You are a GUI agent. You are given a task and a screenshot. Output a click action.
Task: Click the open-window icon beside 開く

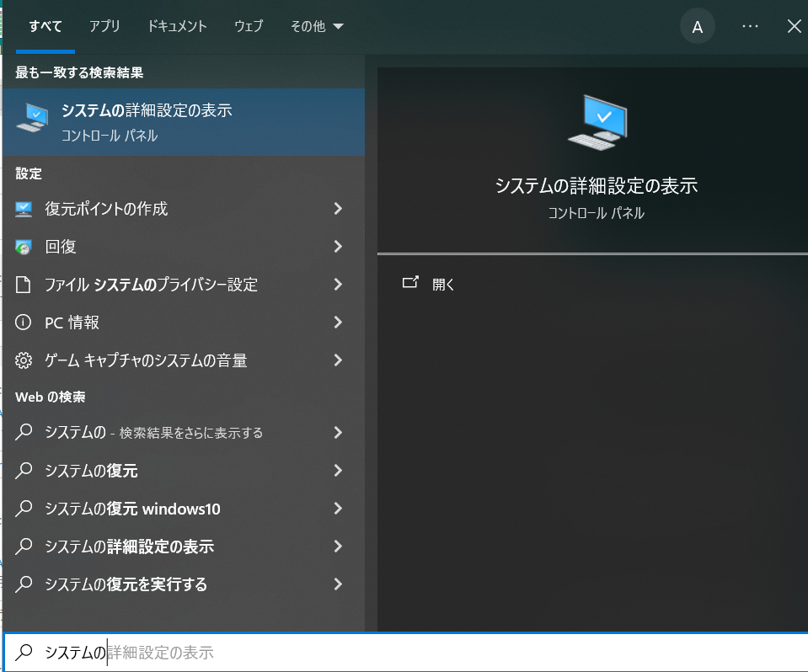[410, 282]
